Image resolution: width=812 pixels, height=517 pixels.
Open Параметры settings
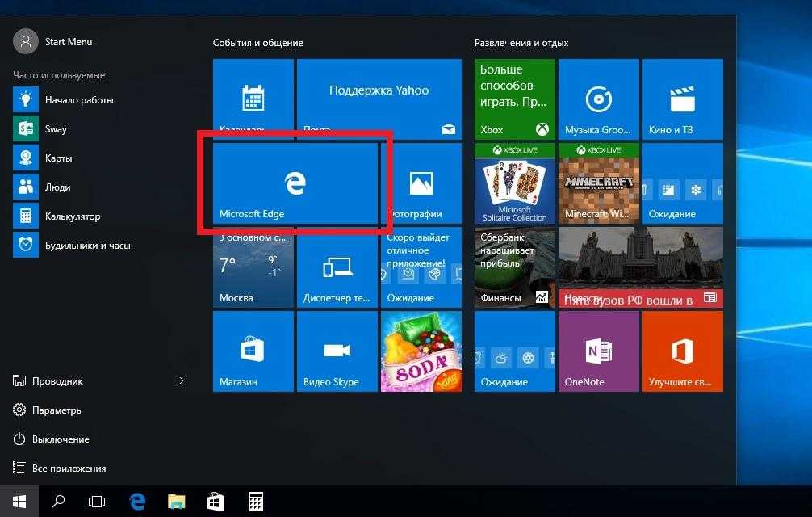(x=57, y=410)
